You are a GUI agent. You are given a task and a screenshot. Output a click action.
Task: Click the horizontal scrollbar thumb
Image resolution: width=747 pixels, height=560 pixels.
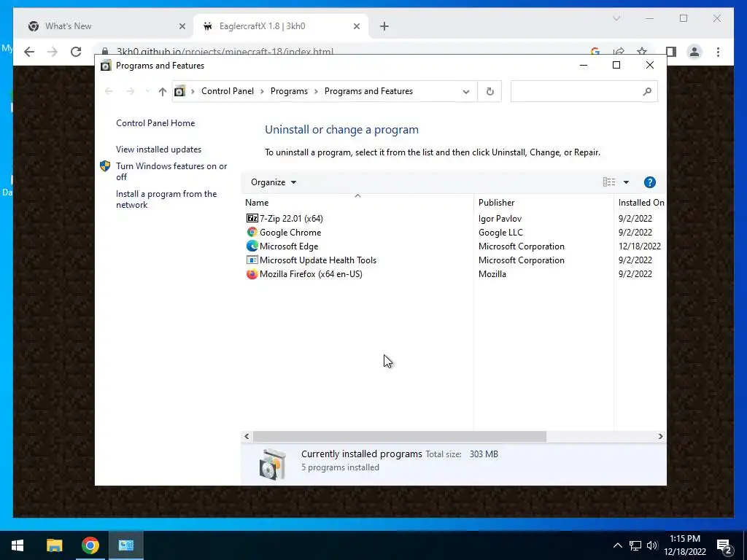[400, 436]
